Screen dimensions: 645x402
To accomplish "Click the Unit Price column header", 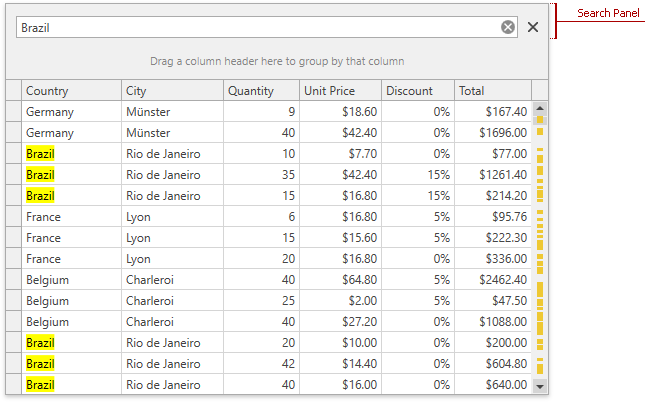I will click(340, 91).
